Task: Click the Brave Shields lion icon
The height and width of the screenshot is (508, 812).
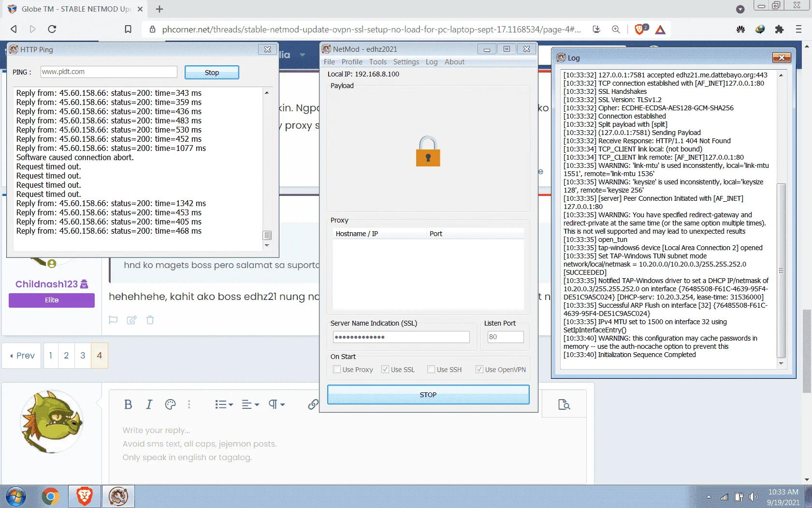Action: 640,29
